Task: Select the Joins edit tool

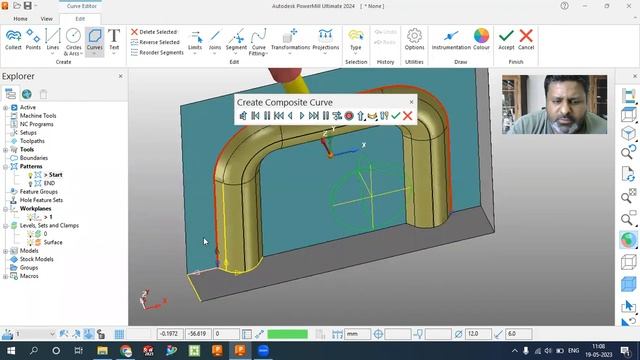Action: (215, 42)
